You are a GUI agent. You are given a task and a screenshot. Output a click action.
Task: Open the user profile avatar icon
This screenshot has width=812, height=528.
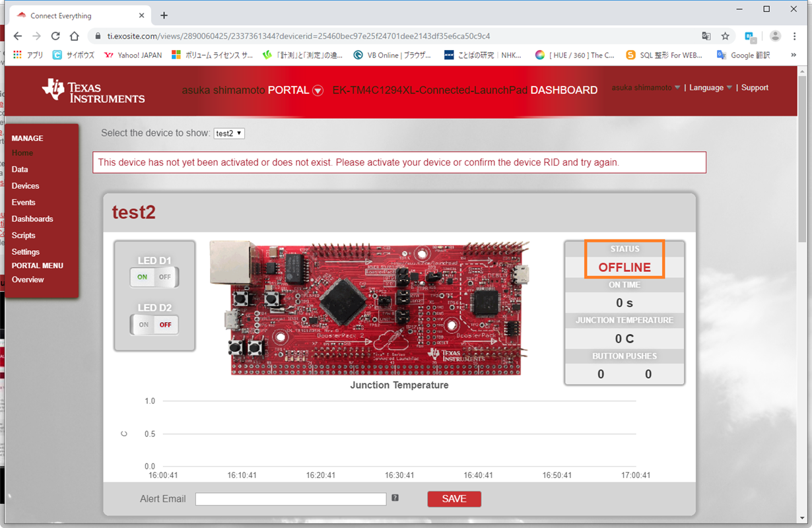click(x=775, y=36)
